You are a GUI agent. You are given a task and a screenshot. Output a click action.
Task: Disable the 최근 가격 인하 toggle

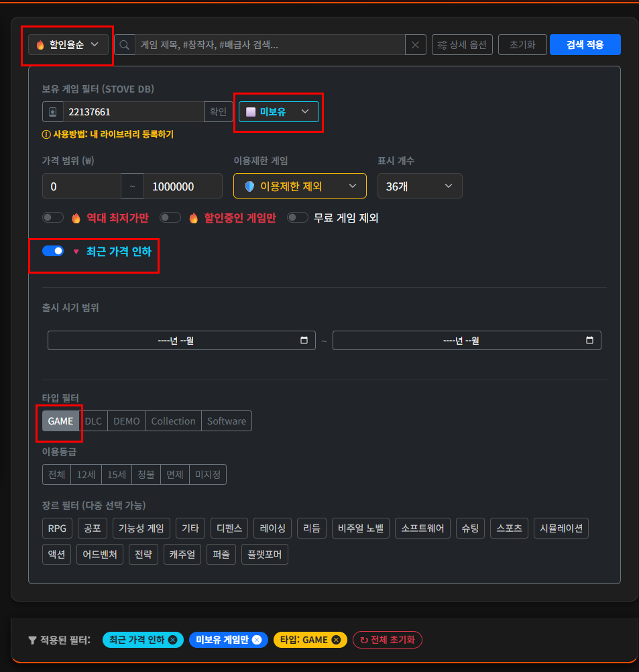[53, 251]
